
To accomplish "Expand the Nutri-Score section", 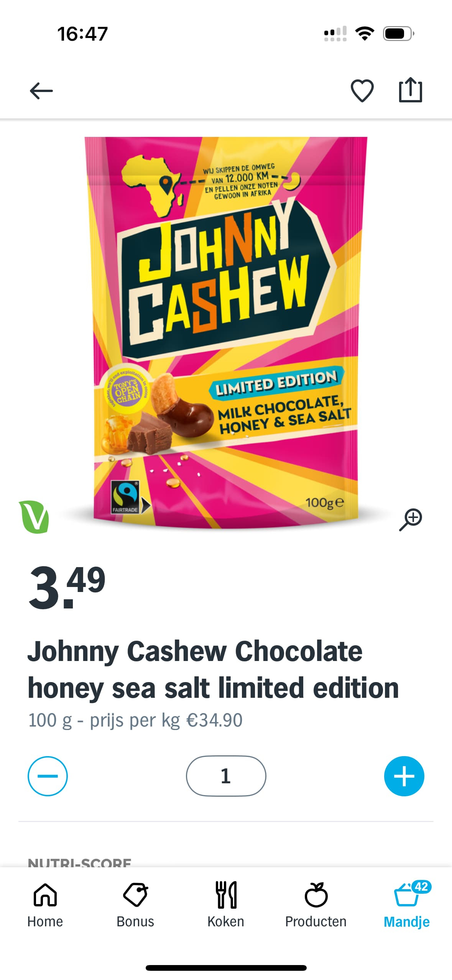I will [x=79, y=863].
